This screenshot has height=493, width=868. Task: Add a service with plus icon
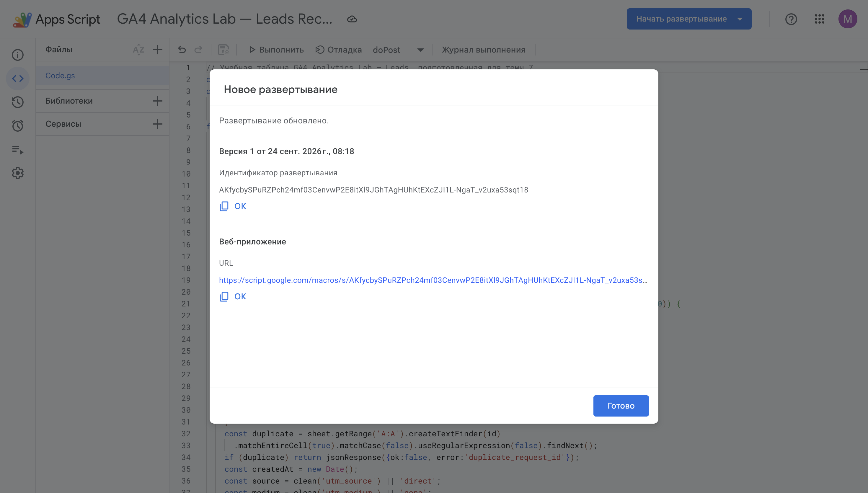(x=157, y=124)
